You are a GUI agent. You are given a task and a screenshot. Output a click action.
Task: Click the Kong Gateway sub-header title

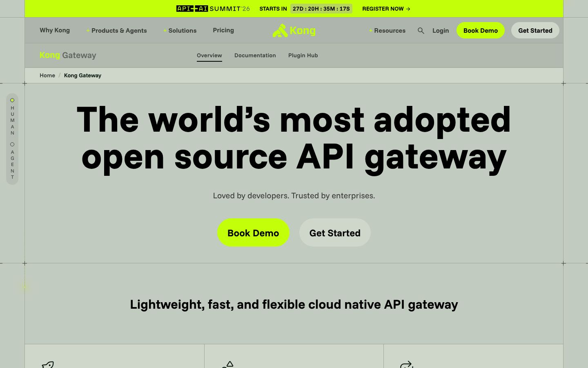pyautogui.click(x=68, y=55)
